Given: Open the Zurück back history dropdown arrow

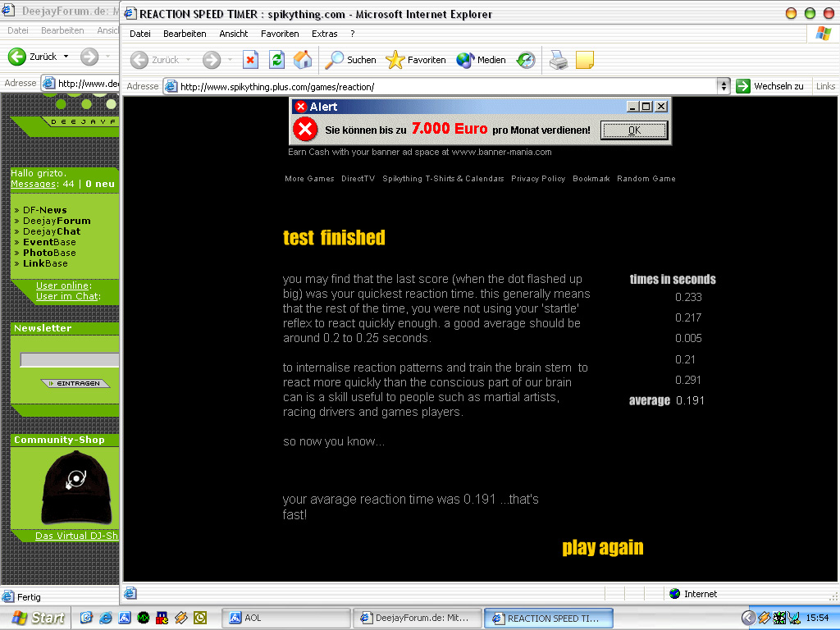Looking at the screenshot, I should tap(188, 60).
